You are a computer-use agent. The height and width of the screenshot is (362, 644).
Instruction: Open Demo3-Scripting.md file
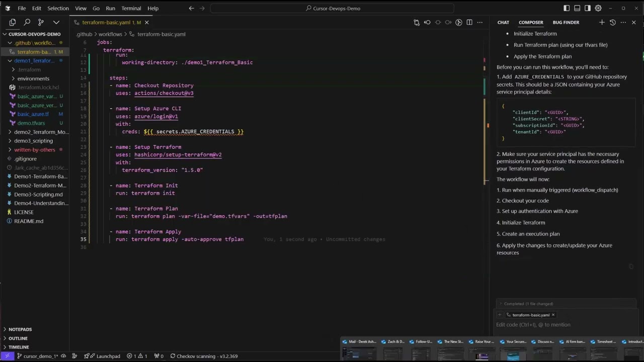(35, 195)
